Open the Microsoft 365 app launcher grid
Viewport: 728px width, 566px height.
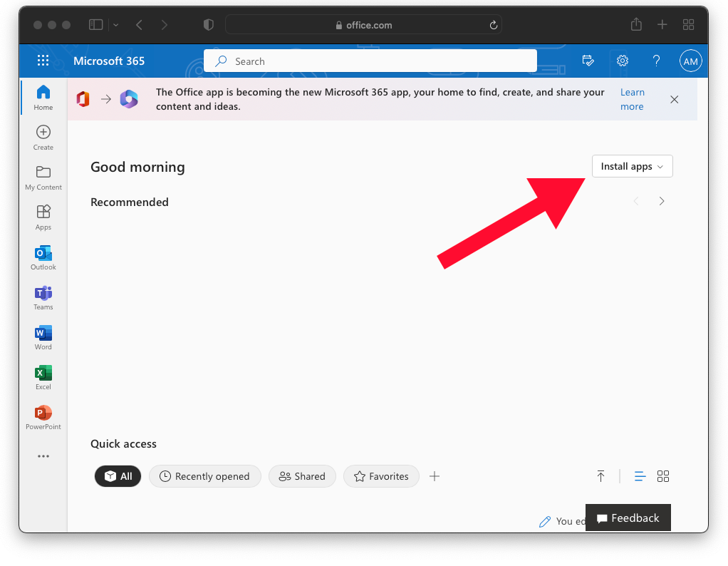pos(43,61)
